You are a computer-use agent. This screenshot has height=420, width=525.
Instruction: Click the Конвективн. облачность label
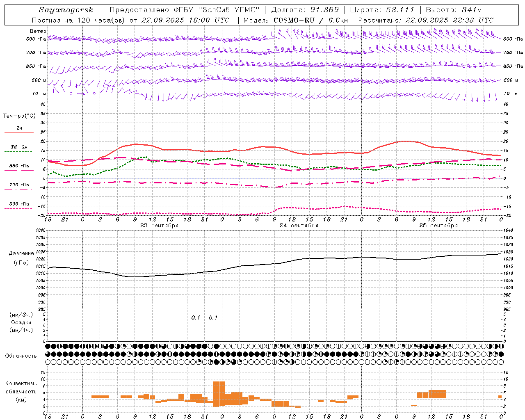tap(21, 388)
